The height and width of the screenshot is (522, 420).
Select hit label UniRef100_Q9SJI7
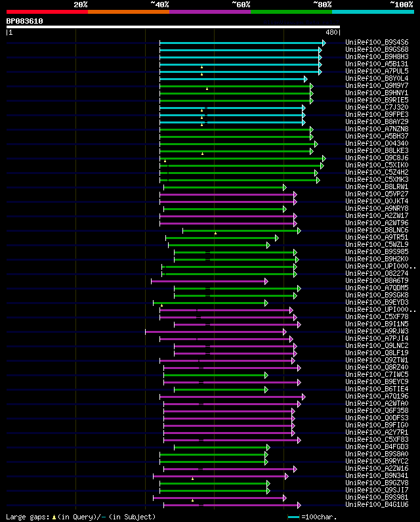pos(377,490)
